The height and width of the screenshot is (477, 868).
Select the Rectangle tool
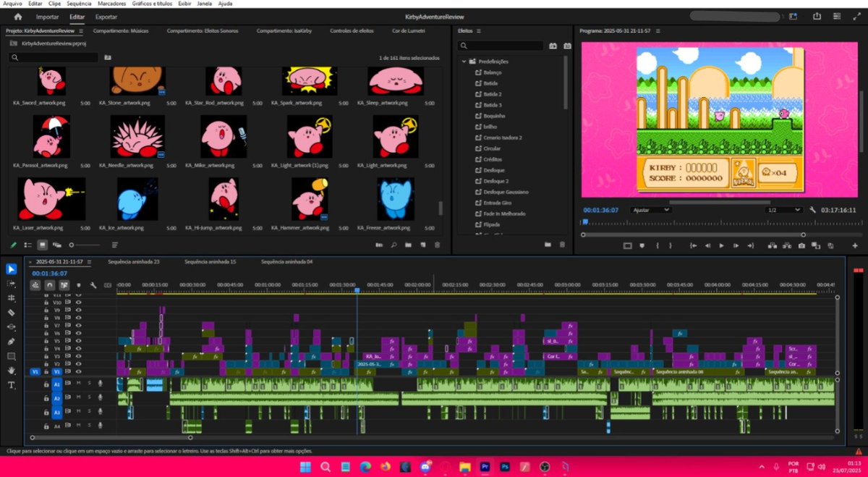click(x=12, y=356)
